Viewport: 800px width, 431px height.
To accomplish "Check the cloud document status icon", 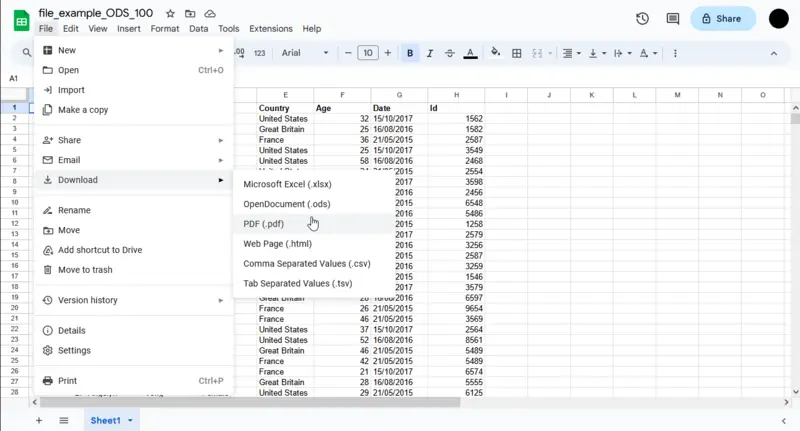I will pos(210,14).
